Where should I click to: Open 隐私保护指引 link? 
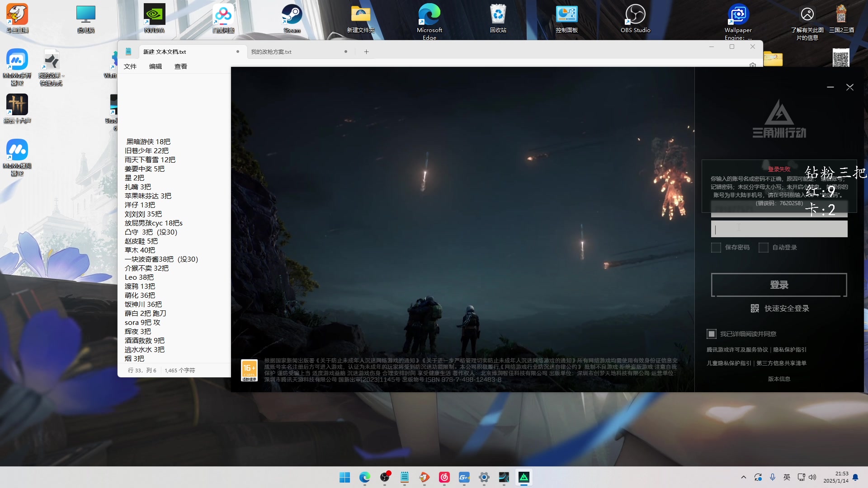point(790,350)
